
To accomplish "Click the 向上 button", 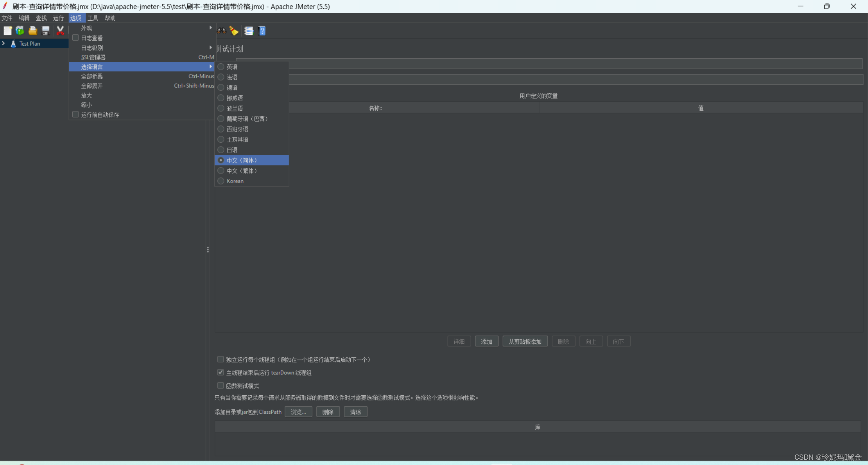I will (x=591, y=342).
